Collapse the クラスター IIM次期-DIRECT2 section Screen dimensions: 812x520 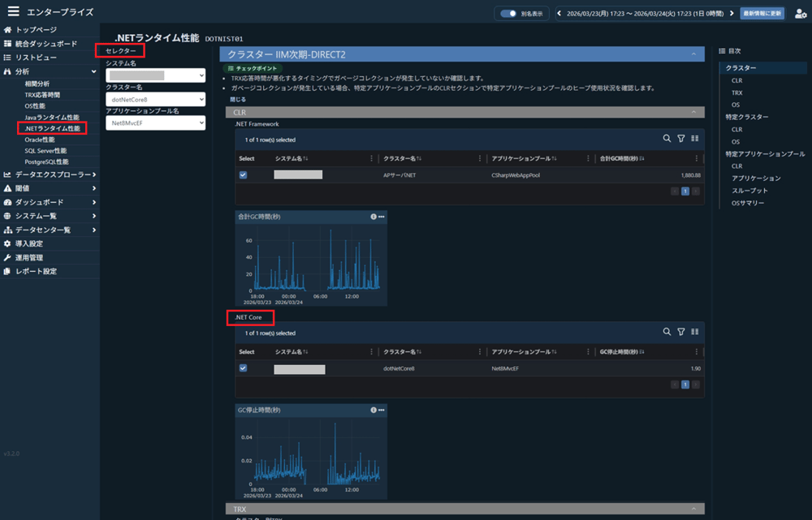[693, 54]
